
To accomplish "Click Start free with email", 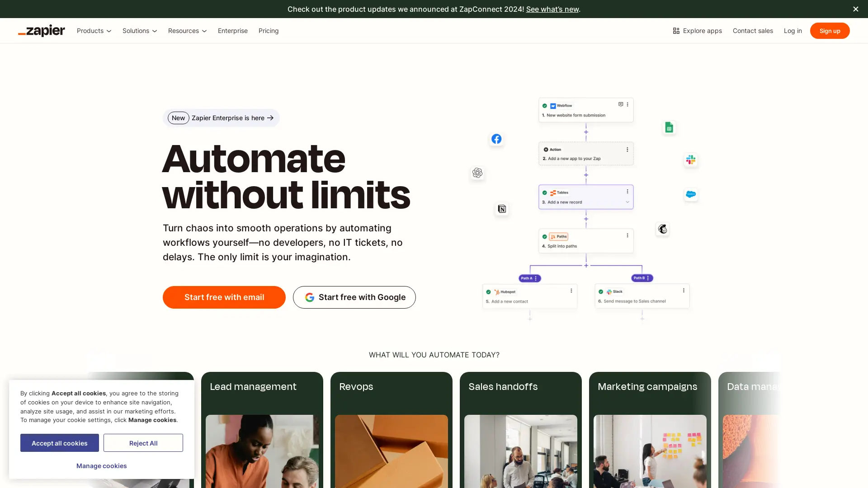I will pyautogui.click(x=224, y=297).
